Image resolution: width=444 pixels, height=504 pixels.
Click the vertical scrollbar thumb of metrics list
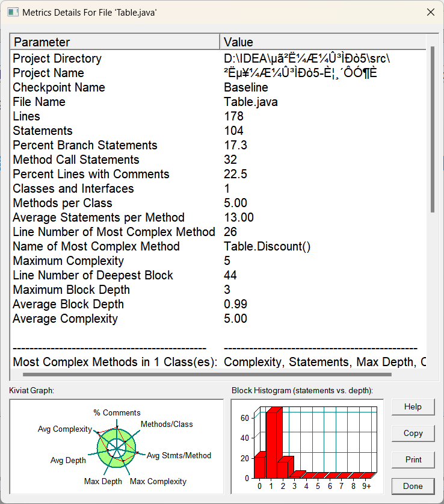(433, 129)
